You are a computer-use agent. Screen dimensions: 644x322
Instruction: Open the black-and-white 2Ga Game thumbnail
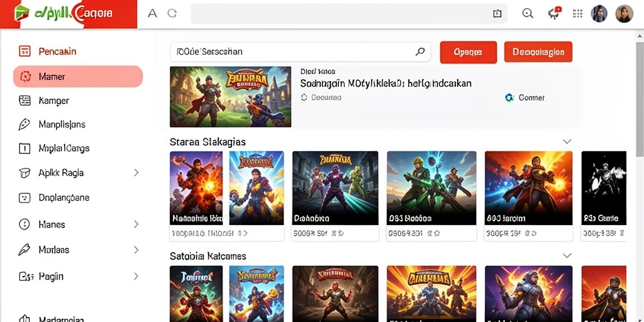click(x=604, y=187)
